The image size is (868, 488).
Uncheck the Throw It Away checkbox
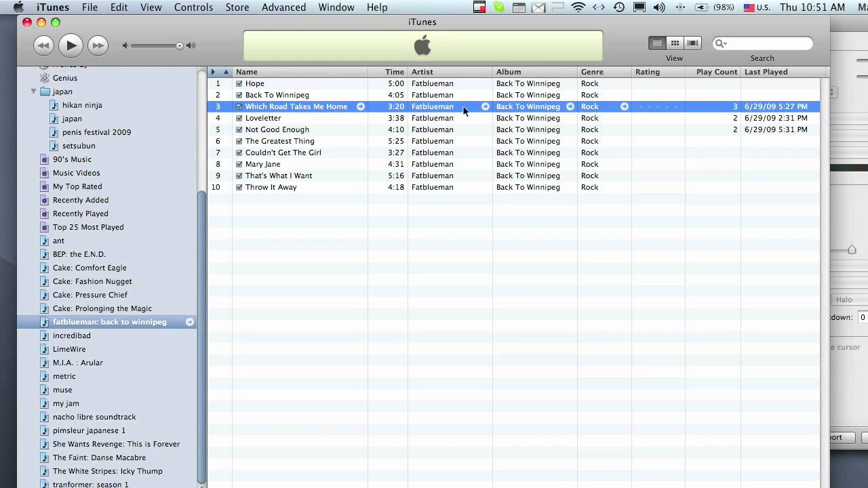[x=239, y=187]
